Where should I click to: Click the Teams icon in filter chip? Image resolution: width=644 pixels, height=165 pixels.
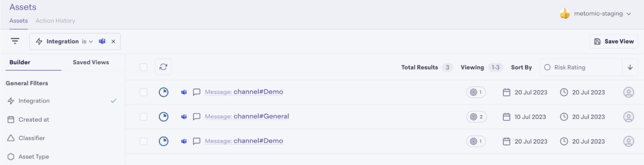(x=102, y=41)
